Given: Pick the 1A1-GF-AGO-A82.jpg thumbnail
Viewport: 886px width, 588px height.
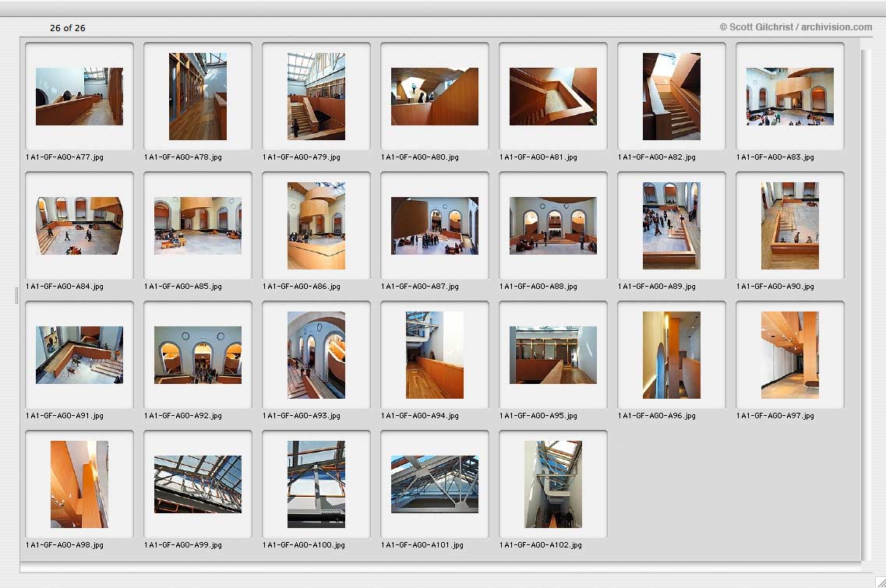Looking at the screenshot, I should 671,97.
